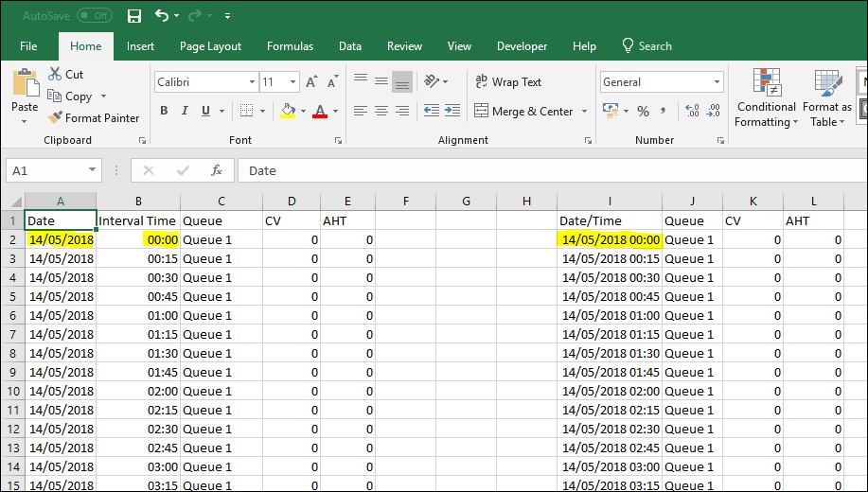Switch to the Formulas tab
This screenshot has height=492, width=868.
[290, 46]
